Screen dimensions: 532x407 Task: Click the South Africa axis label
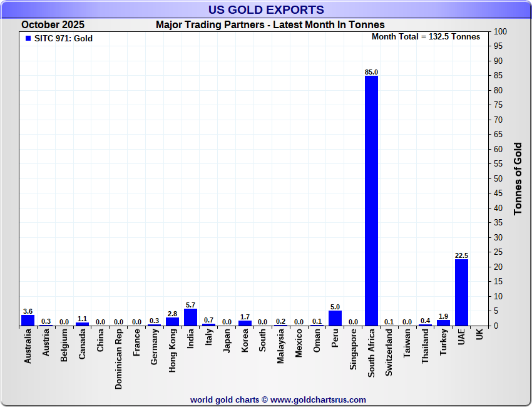coord(371,353)
